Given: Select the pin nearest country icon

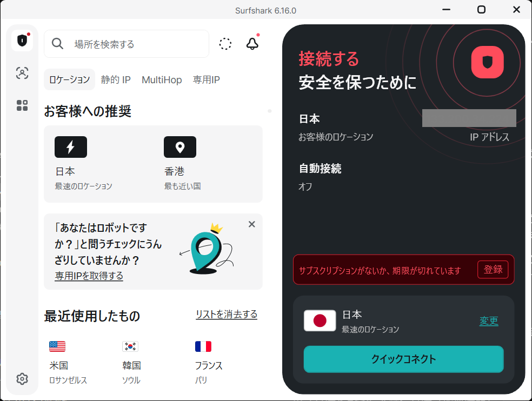Looking at the screenshot, I should pos(180,147).
